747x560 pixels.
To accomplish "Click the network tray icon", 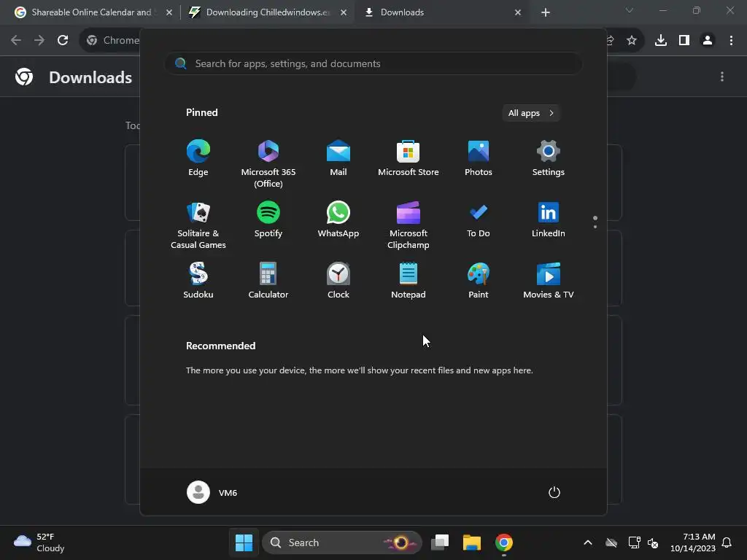I will tap(634, 542).
